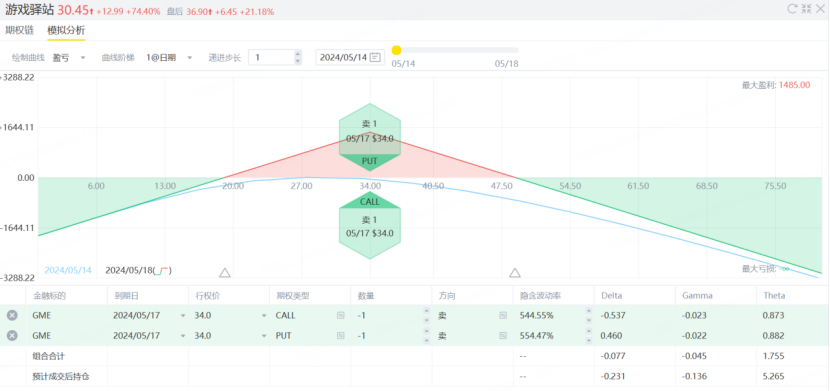This screenshot has width=830, height=391.
Task: Click the direction icon in PUT row
Action: pyautogui.click(x=502, y=335)
